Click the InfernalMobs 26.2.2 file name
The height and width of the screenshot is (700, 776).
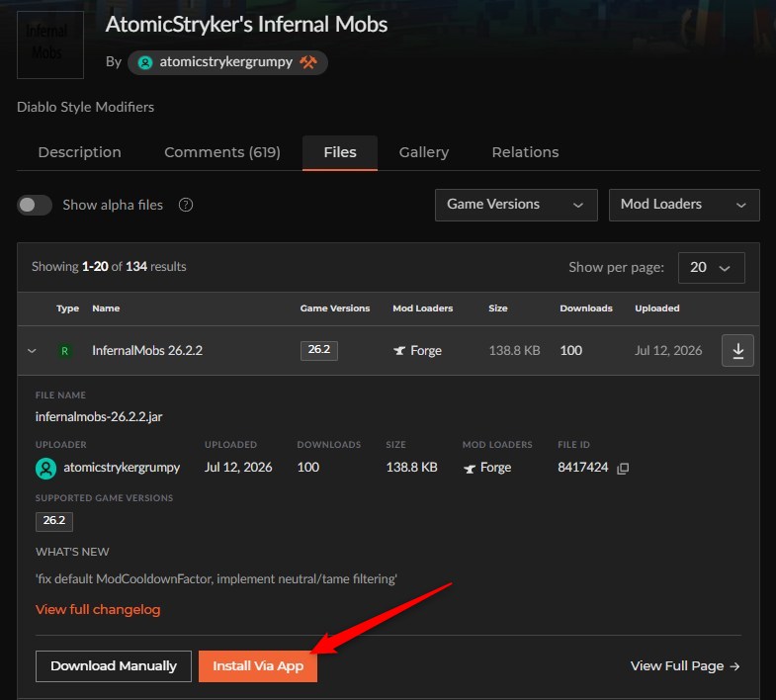(x=147, y=351)
